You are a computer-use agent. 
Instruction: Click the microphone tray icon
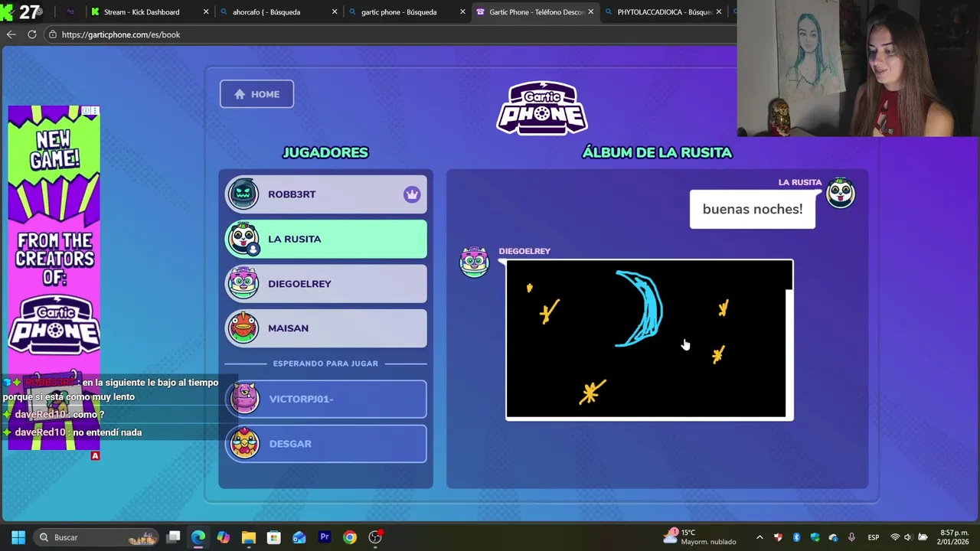click(x=851, y=537)
